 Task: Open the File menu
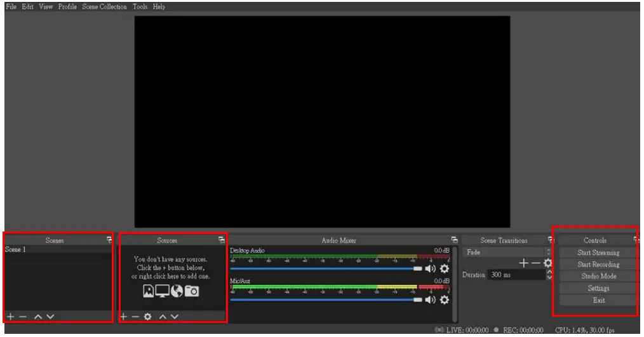coord(11,6)
